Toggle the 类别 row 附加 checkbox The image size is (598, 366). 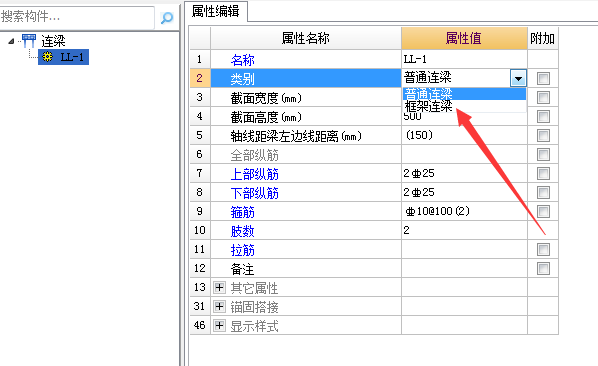coord(543,79)
